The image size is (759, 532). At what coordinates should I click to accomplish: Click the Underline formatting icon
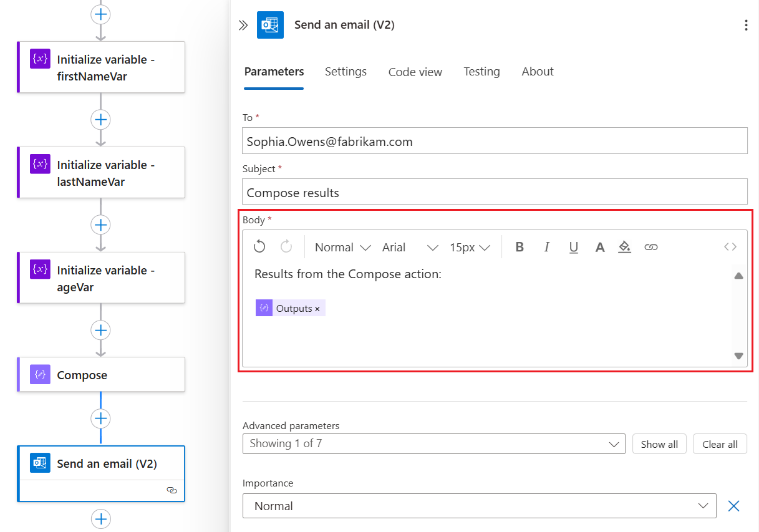[x=574, y=247]
